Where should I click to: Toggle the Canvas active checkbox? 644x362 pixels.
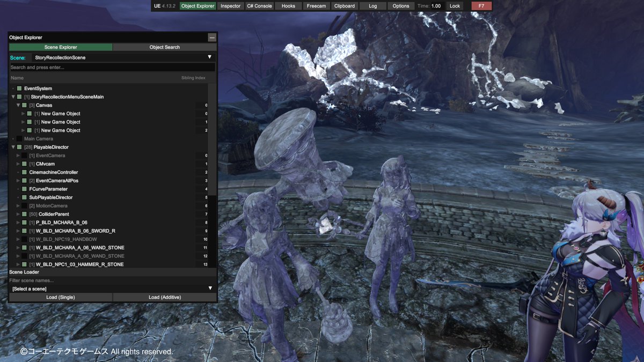24,105
